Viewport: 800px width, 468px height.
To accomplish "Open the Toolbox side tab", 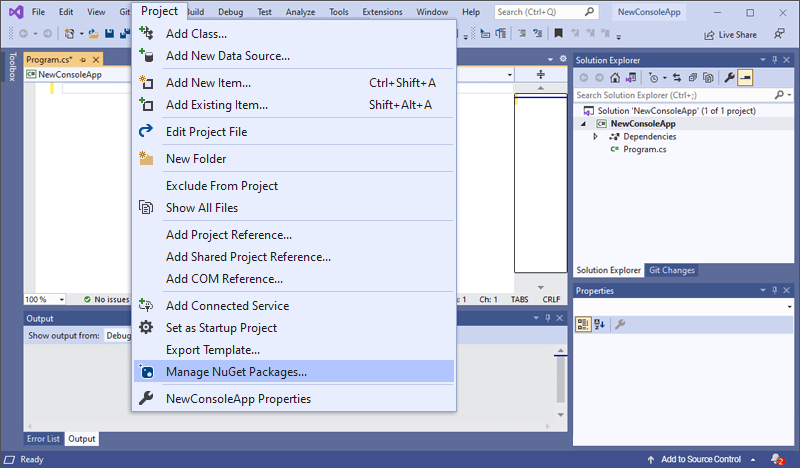I will click(12, 66).
